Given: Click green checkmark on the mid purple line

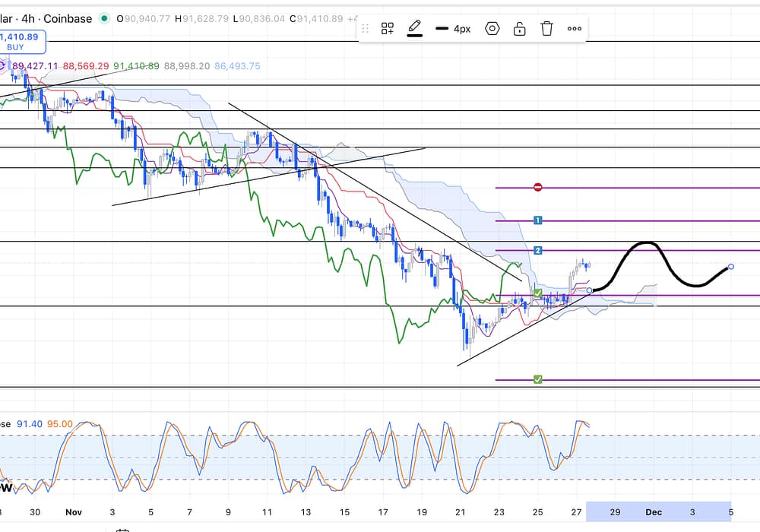Looking at the screenshot, I should [x=538, y=293].
